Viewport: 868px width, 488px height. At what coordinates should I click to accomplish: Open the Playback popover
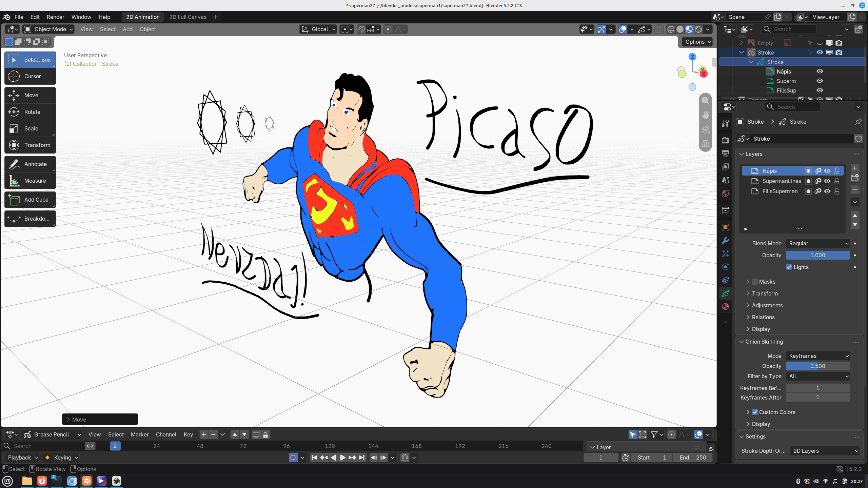(x=22, y=457)
